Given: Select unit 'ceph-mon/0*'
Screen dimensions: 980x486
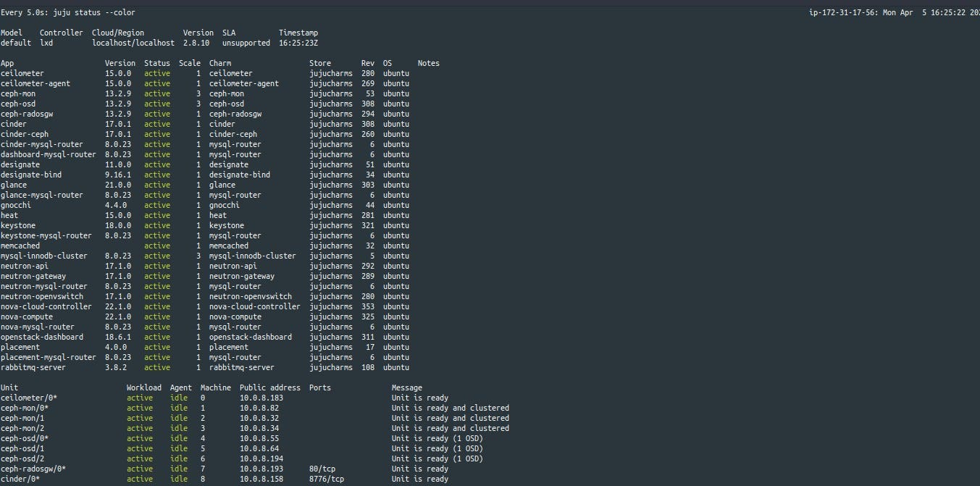Looking at the screenshot, I should pyautogui.click(x=25, y=408).
